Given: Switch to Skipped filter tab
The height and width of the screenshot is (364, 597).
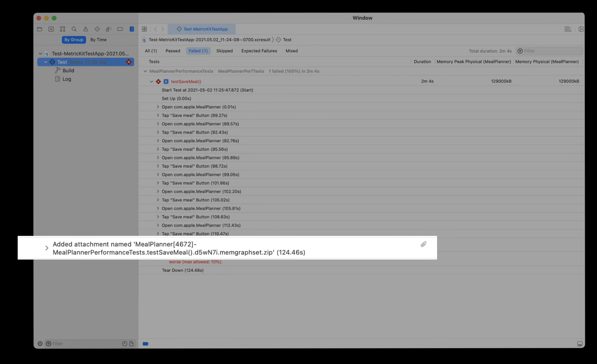Looking at the screenshot, I should click(x=225, y=51).
